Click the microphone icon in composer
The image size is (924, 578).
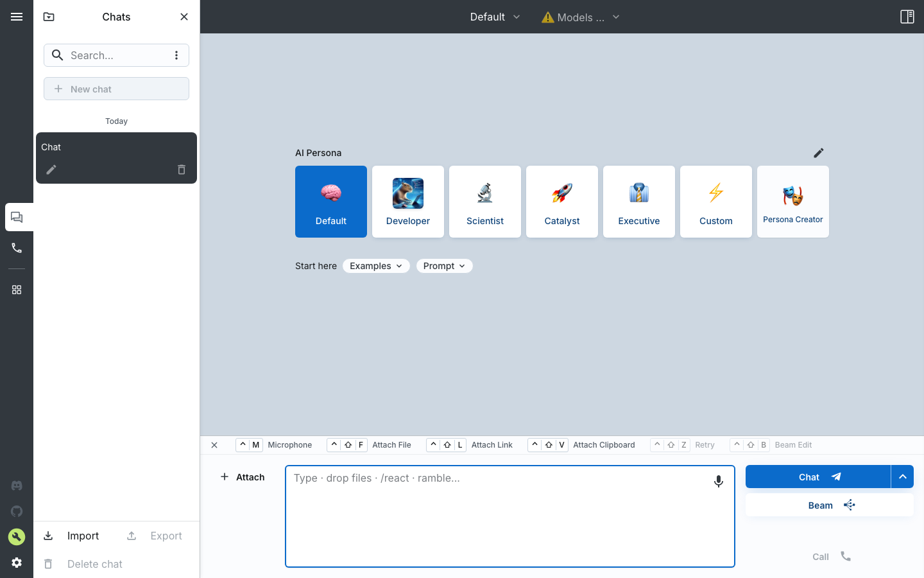pyautogui.click(x=719, y=481)
